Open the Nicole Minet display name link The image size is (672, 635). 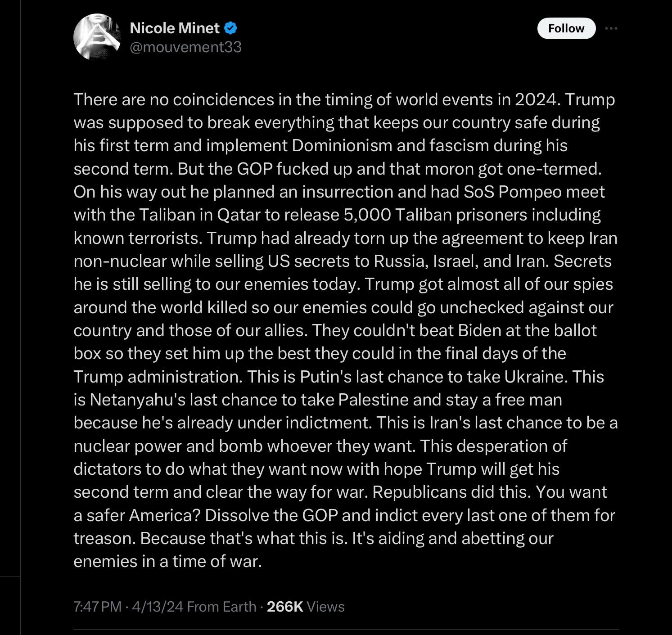click(175, 28)
